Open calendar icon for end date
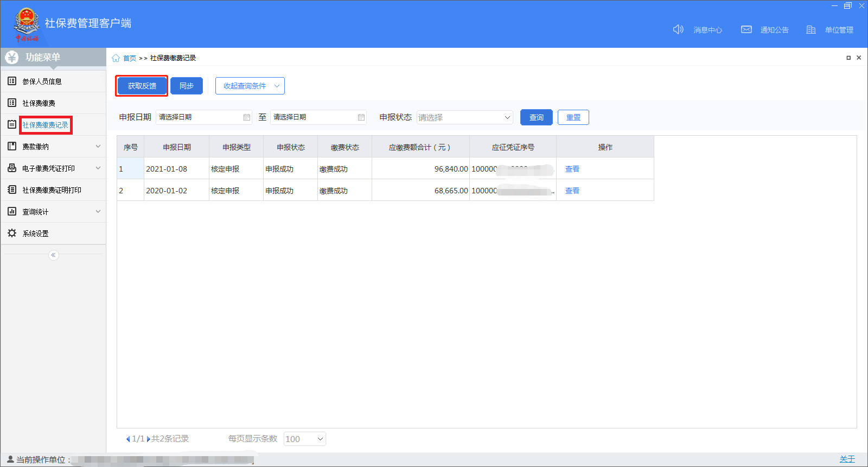This screenshot has height=467, width=868. point(361,117)
